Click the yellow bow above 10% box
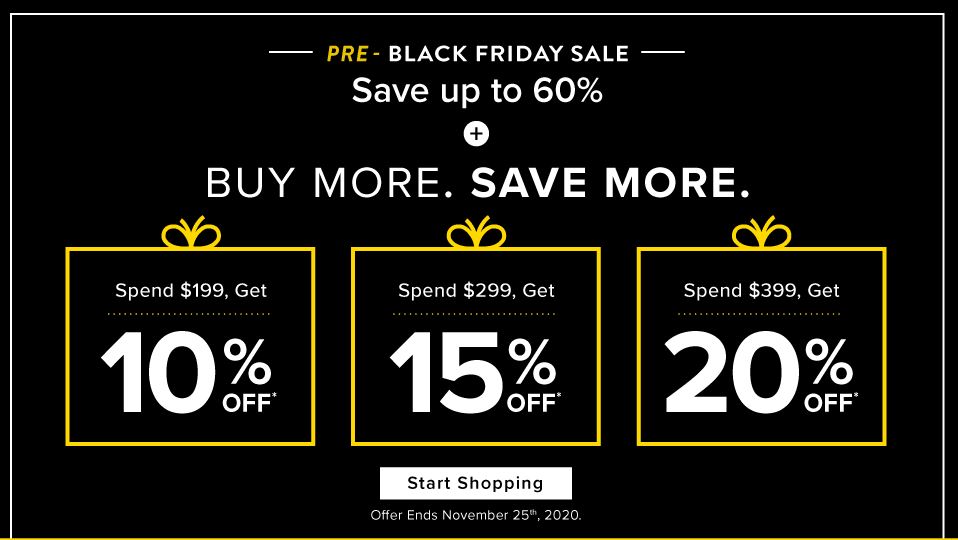The width and height of the screenshot is (958, 540). (x=191, y=234)
